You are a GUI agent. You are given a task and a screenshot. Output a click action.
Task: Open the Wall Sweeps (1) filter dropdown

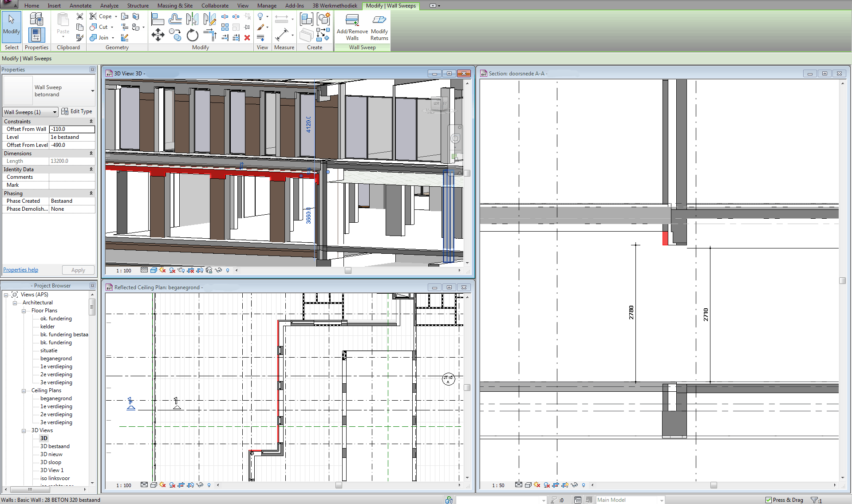[x=55, y=112]
